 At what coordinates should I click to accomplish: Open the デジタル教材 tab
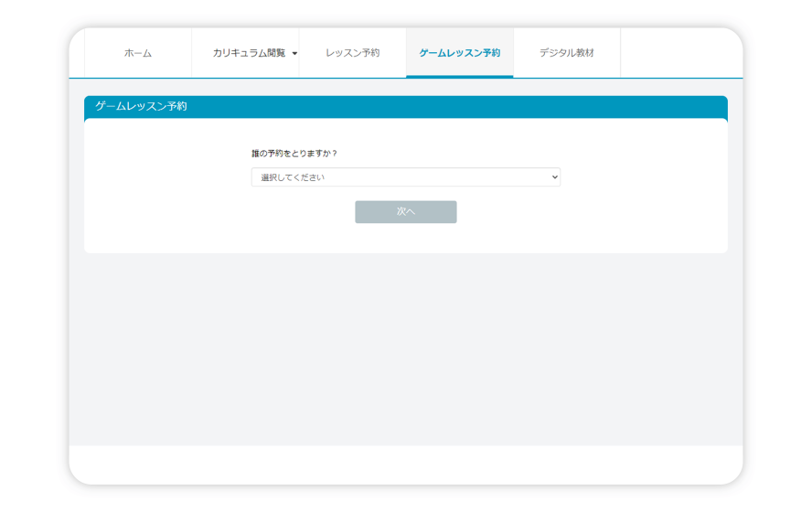(x=566, y=53)
